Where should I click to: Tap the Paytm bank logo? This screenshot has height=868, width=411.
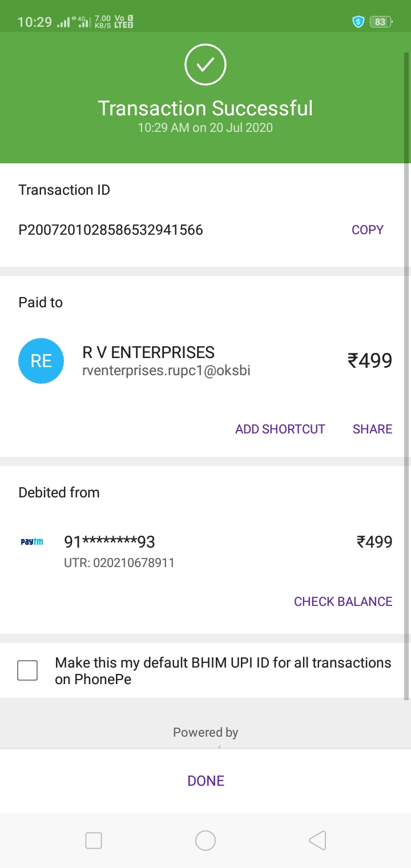click(32, 541)
